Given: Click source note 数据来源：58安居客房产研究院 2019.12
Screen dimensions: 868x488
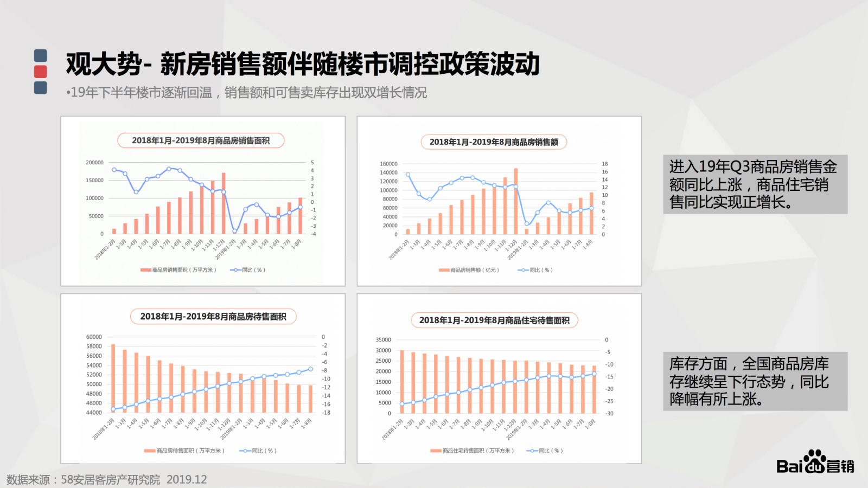Looking at the screenshot, I should coord(107,479).
